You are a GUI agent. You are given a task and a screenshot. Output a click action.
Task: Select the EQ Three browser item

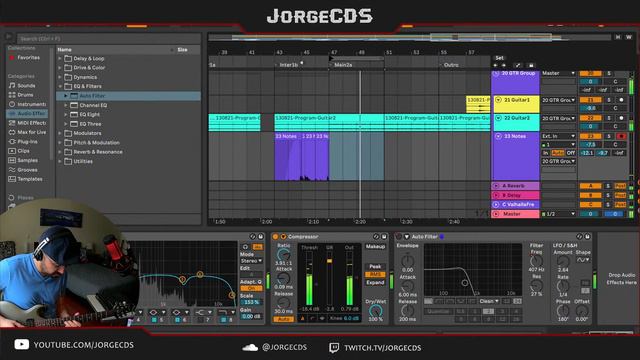tap(90, 124)
